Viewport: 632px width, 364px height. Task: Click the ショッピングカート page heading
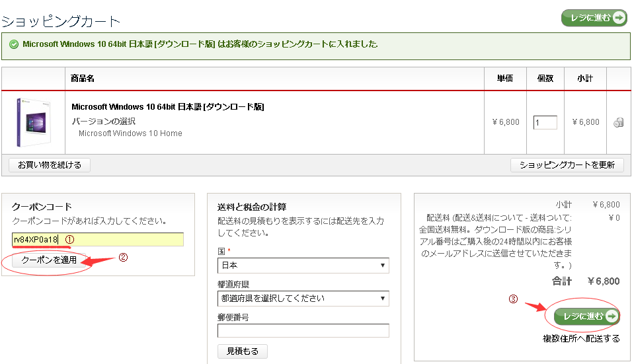click(x=61, y=21)
